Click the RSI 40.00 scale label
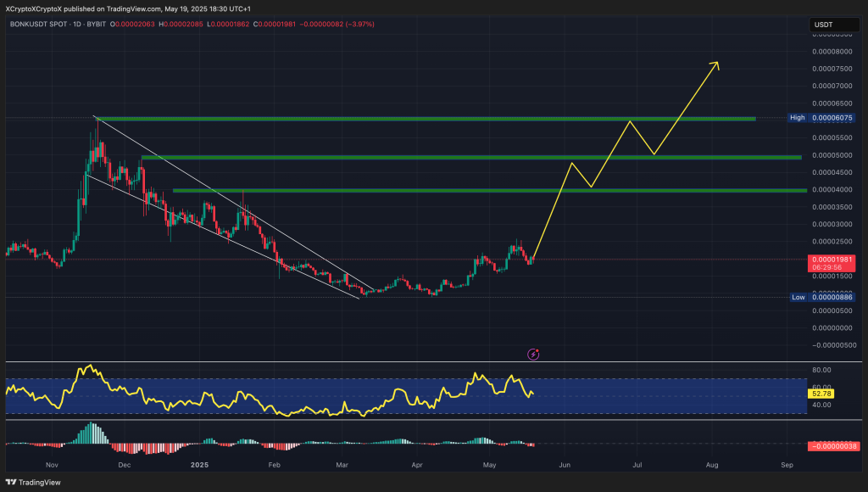The width and height of the screenshot is (868, 492). [x=821, y=405]
